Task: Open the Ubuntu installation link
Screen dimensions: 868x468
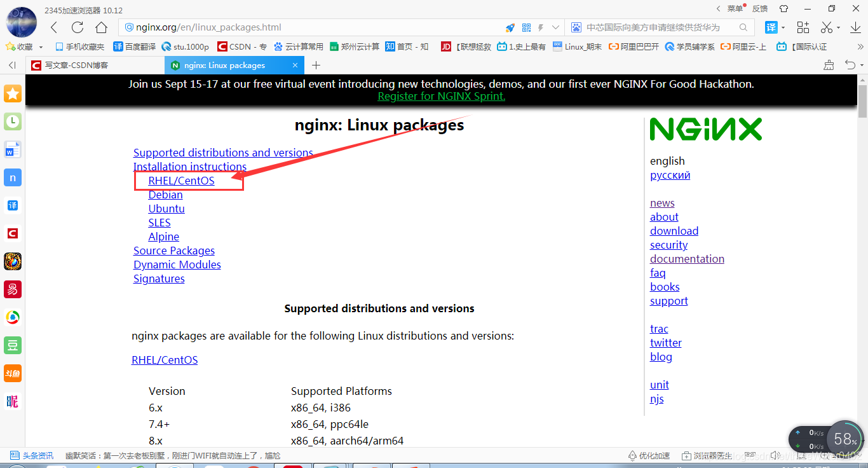Action: [166, 209]
